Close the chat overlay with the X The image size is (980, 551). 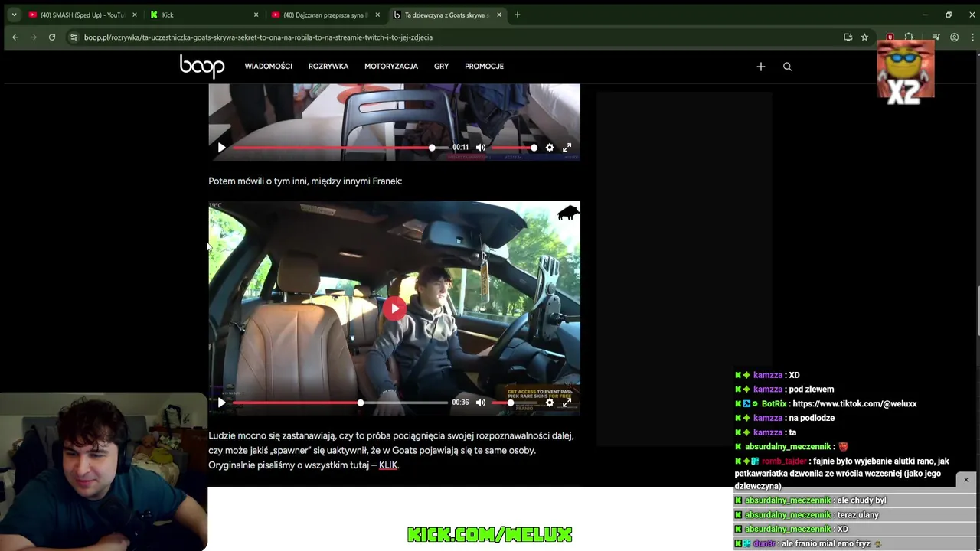[x=966, y=480]
